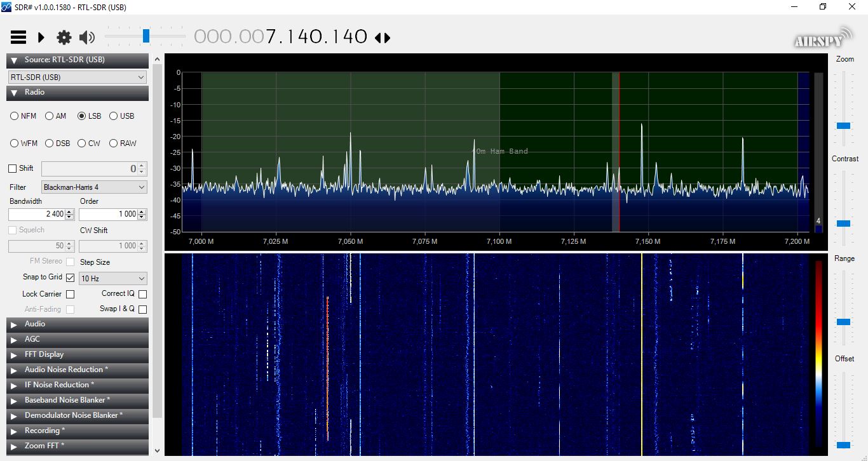Open the RTL-SDR (USB) source dropdown

(78, 77)
